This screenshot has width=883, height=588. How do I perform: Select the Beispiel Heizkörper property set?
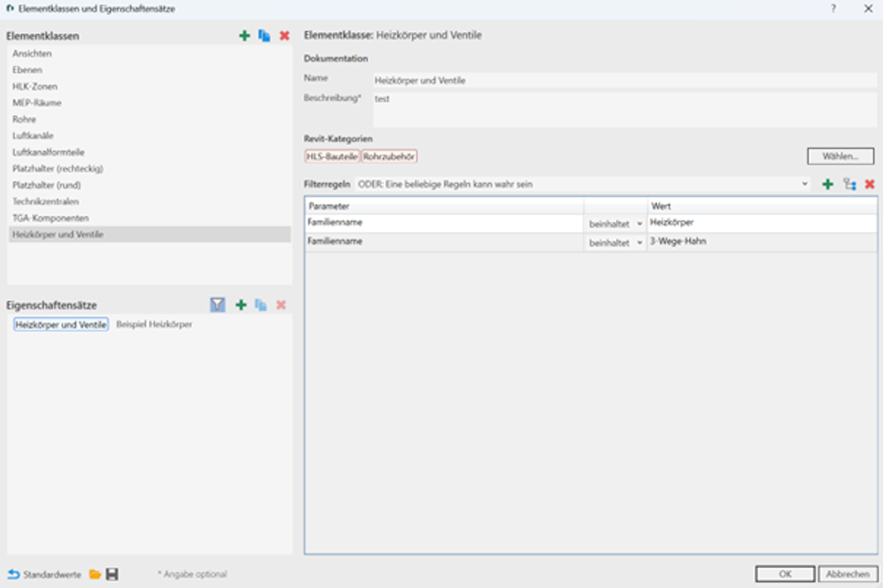[154, 324]
